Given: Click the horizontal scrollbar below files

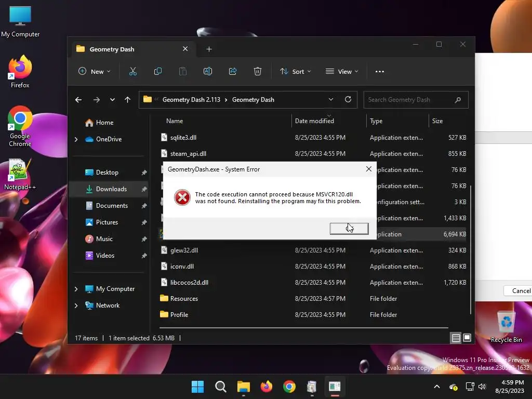Looking at the screenshot, I should point(303,328).
